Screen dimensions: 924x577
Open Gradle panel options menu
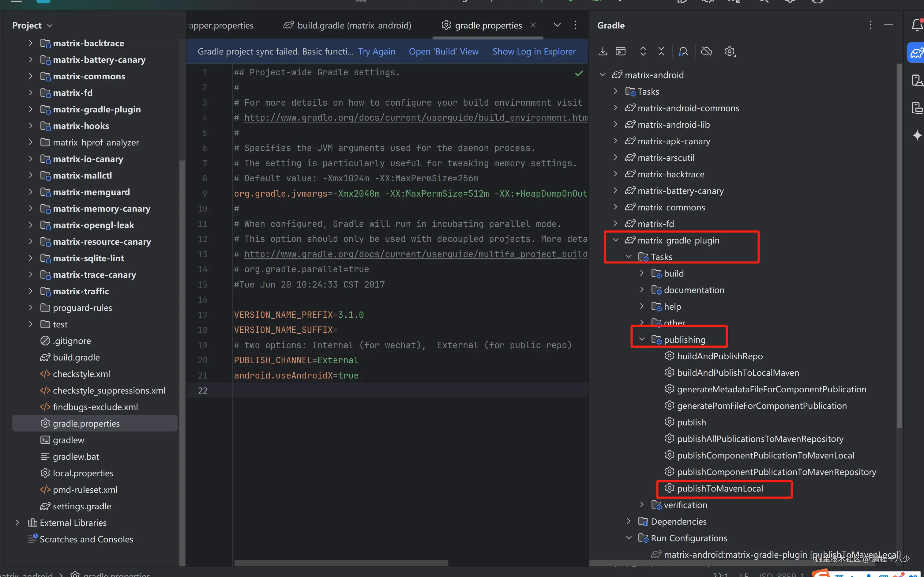[870, 25]
